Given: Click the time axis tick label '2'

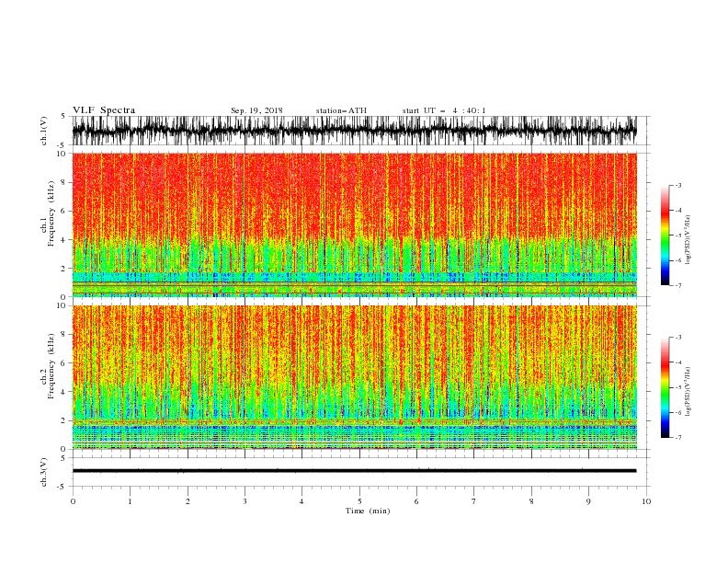Looking at the screenshot, I should (188, 501).
